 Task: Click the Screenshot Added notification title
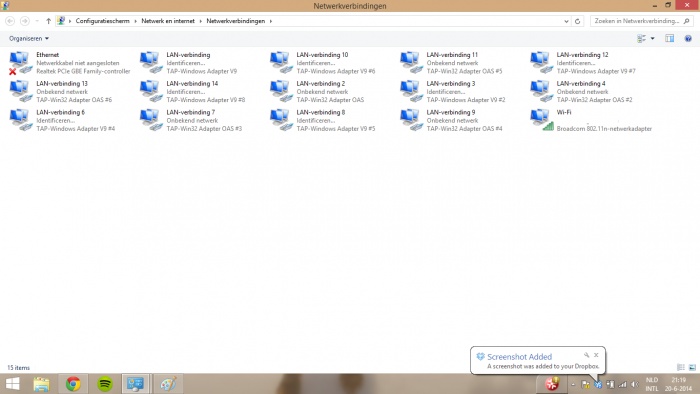coord(519,357)
